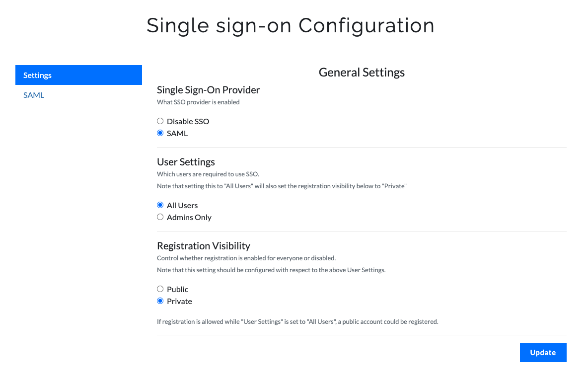Click the note about configuring this setting

(x=271, y=270)
